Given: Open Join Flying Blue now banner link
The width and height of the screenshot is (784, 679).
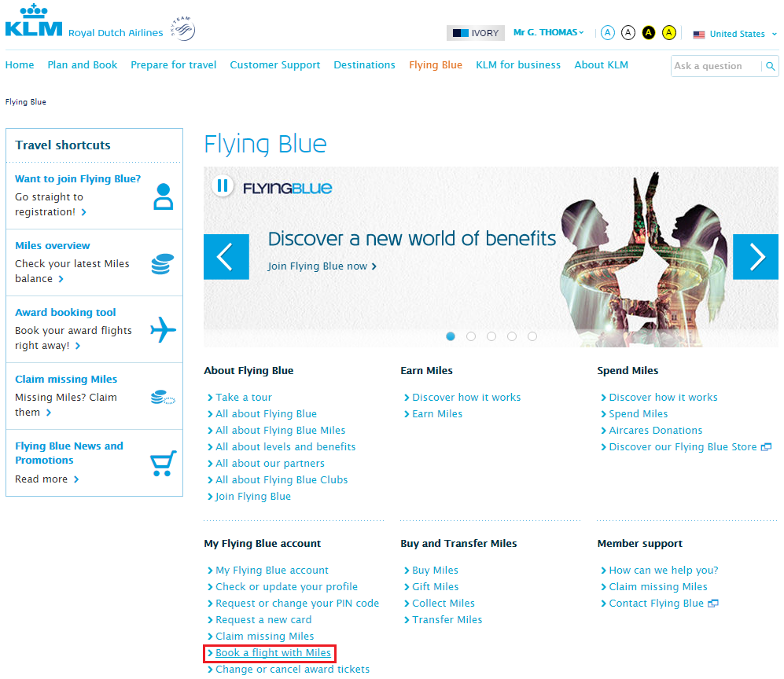Looking at the screenshot, I should pos(318,266).
